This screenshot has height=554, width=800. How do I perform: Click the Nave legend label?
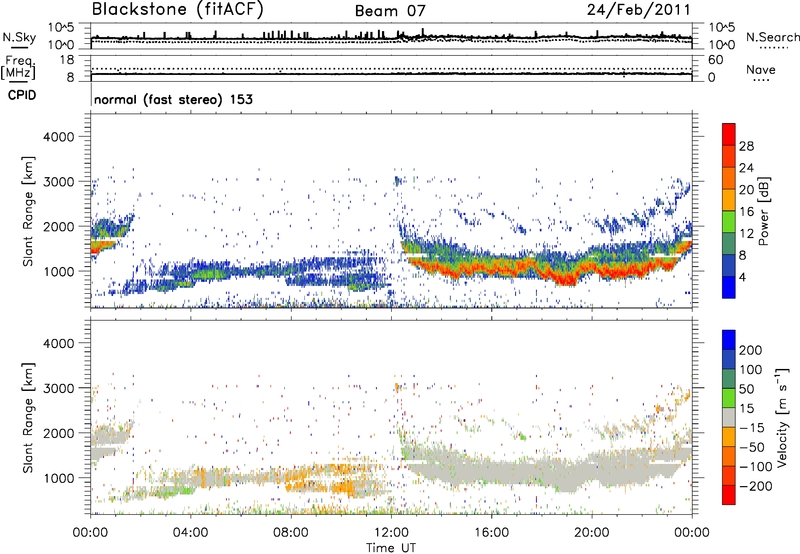tap(761, 70)
